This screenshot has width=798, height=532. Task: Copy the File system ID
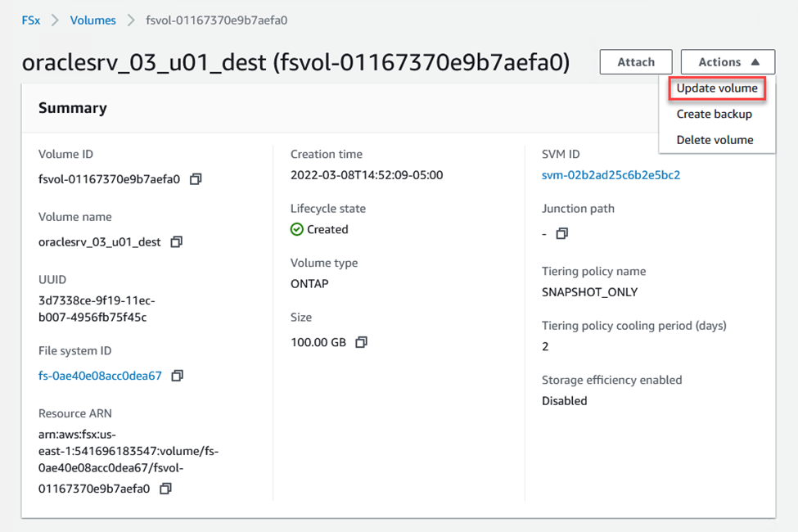[x=177, y=376]
